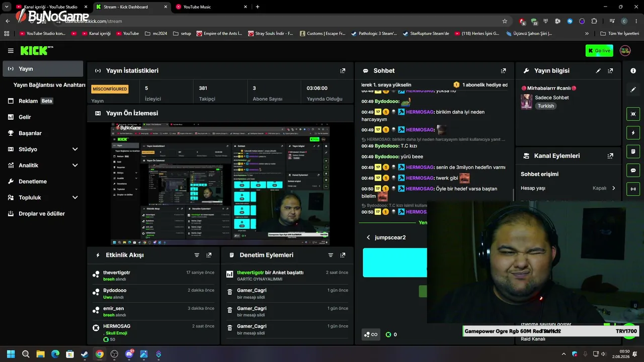This screenshot has width=644, height=362.
Task: Pop out the Denetim Eylemleri panel
Action: click(x=343, y=255)
